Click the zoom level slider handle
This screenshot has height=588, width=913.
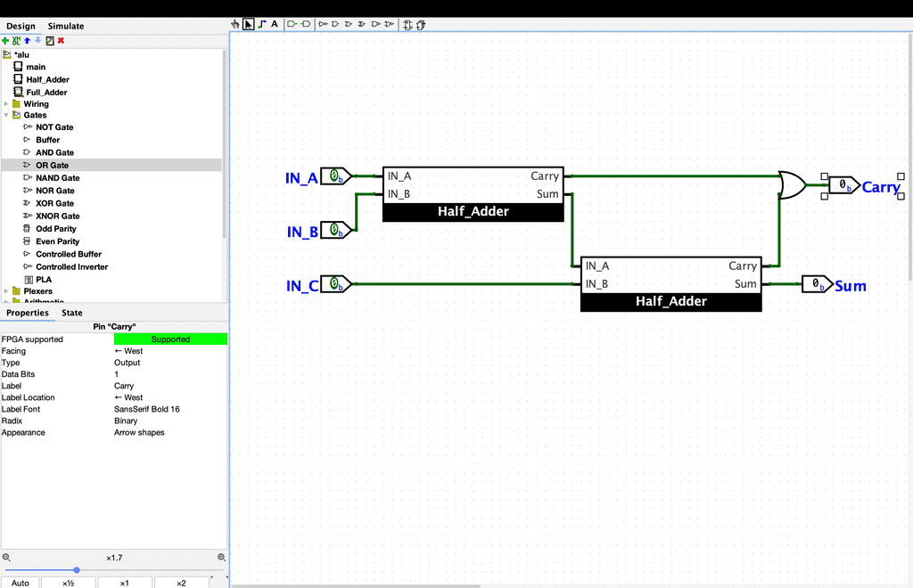[77, 570]
